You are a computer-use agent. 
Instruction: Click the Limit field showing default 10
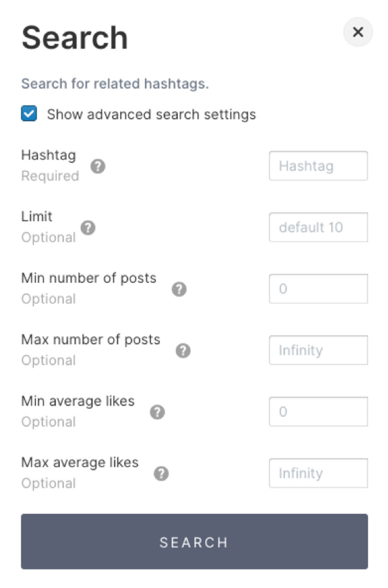tap(318, 227)
